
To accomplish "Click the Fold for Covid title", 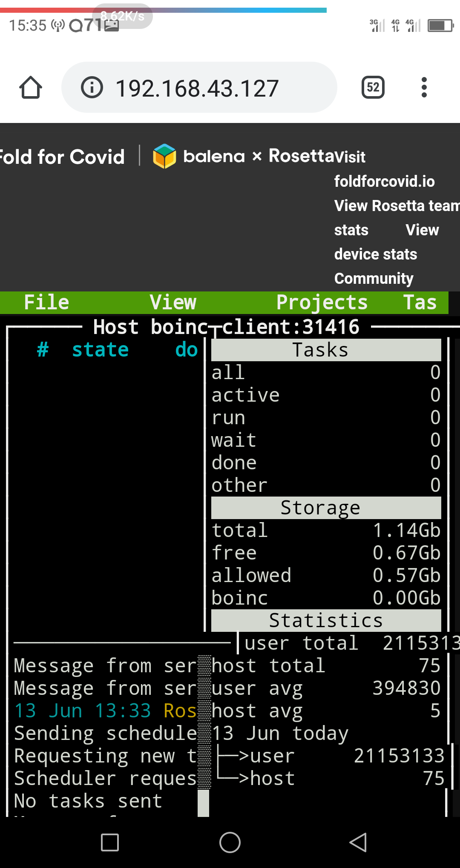I will pos(62,157).
